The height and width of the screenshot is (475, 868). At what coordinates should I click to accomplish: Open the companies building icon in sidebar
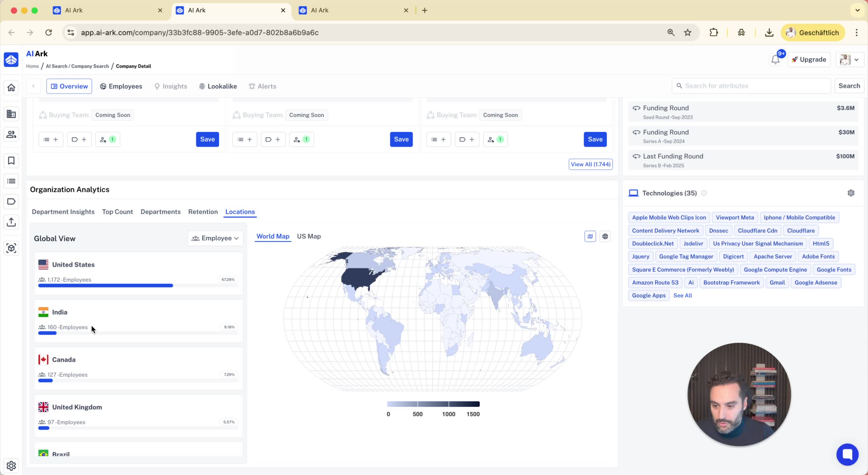(x=11, y=114)
